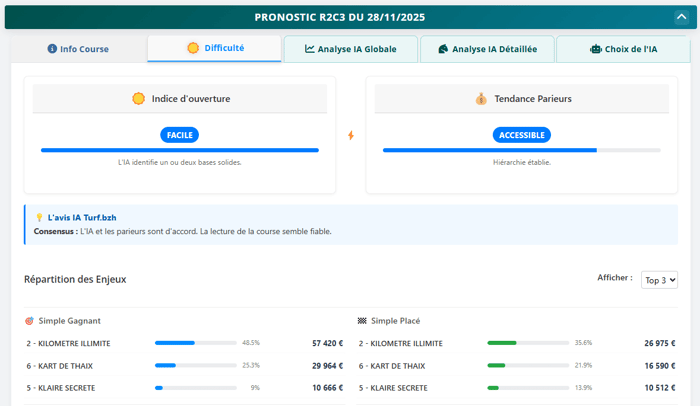The image size is (700, 406).
Task: Click the lightning bolt icon between cards
Action: (351, 135)
